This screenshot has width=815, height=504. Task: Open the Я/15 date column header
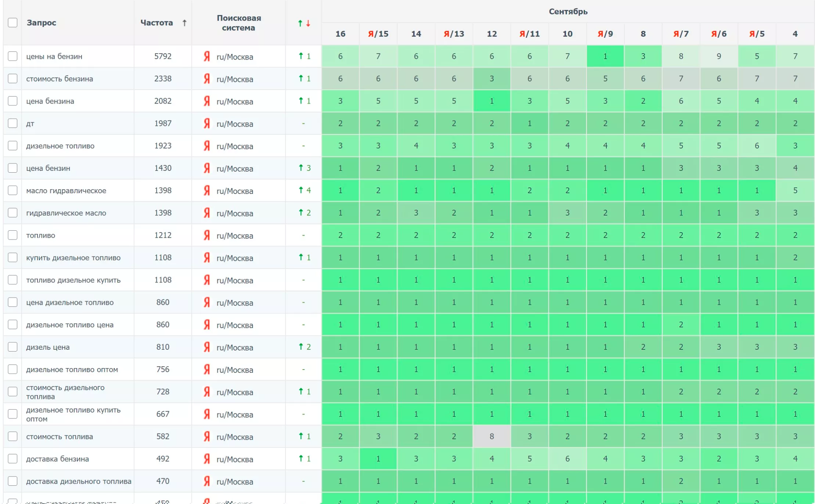coord(378,34)
